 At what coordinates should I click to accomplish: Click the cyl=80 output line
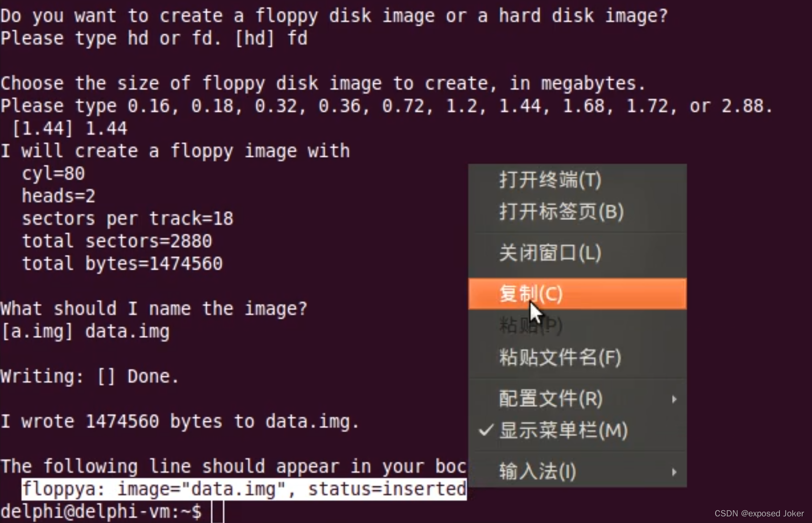53,174
